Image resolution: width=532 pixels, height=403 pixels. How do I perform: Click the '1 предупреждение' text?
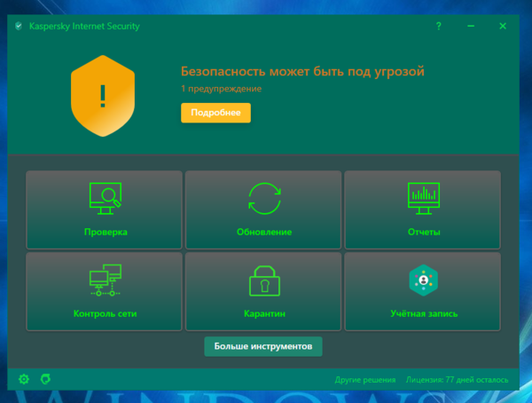tap(221, 89)
